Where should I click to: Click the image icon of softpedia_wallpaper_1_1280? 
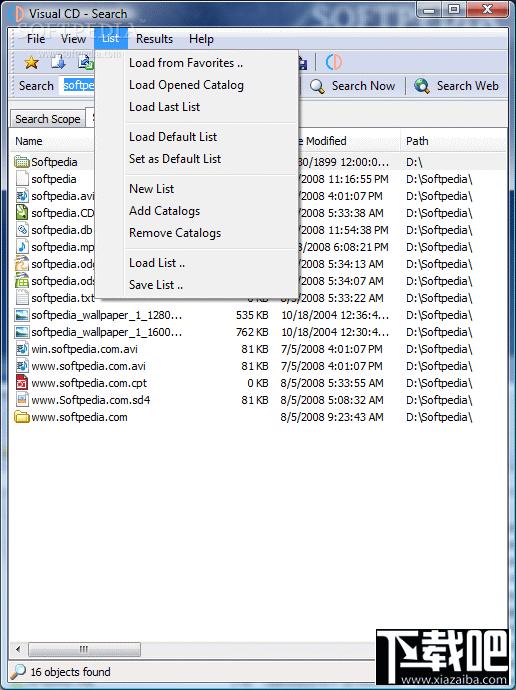coord(22,315)
